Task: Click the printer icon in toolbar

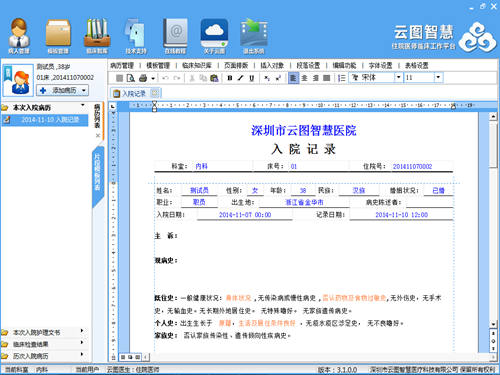Action: [x=143, y=78]
